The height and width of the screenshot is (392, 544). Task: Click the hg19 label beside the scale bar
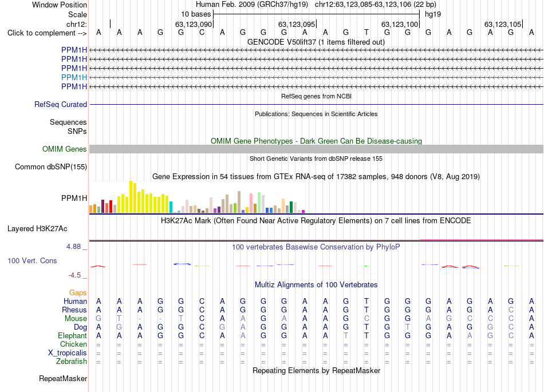(x=433, y=14)
